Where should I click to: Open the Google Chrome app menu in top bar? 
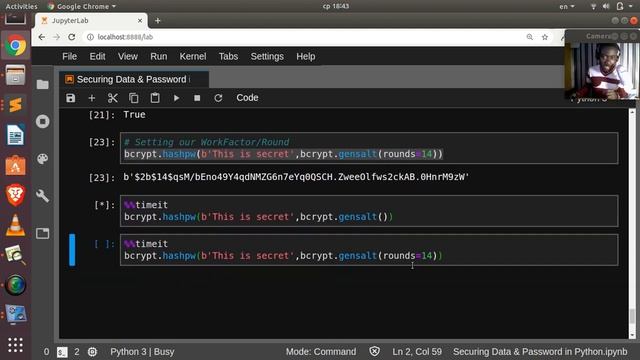82,6
